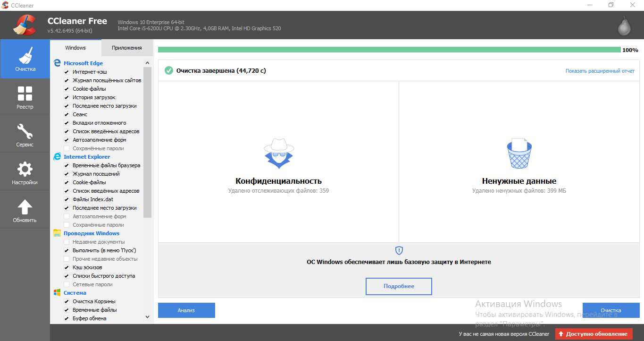Toggle the Сеанс checkbox
The image size is (644, 341).
click(x=67, y=114)
